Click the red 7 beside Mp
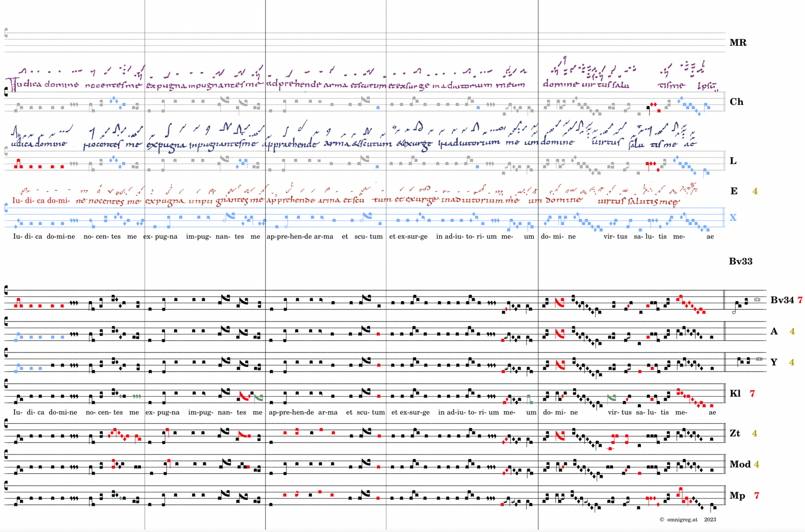Screen dimensions: 805x532 [x=756, y=495]
